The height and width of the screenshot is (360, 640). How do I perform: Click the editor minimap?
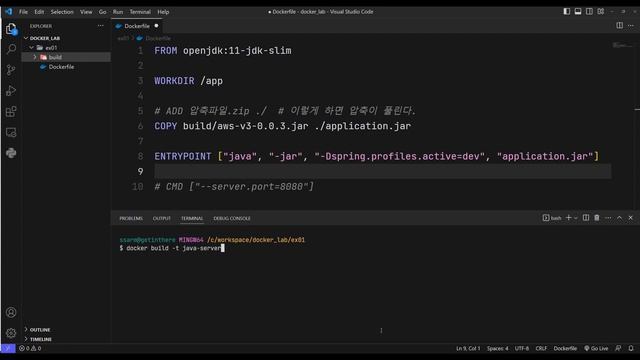click(x=622, y=45)
